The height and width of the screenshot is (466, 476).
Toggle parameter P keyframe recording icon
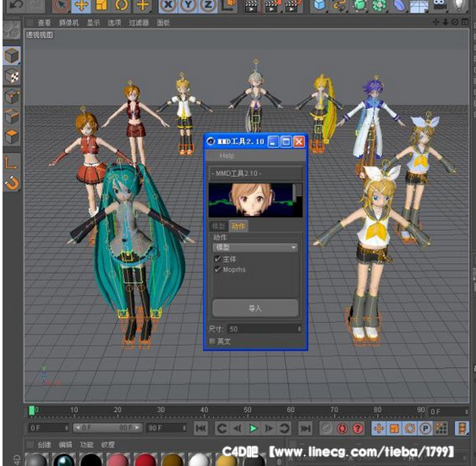click(425, 428)
